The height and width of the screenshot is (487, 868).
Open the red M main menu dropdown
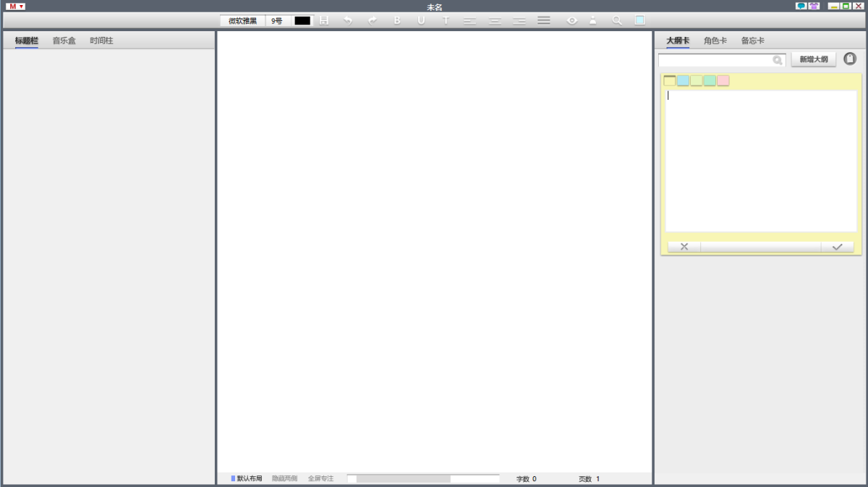(16, 6)
